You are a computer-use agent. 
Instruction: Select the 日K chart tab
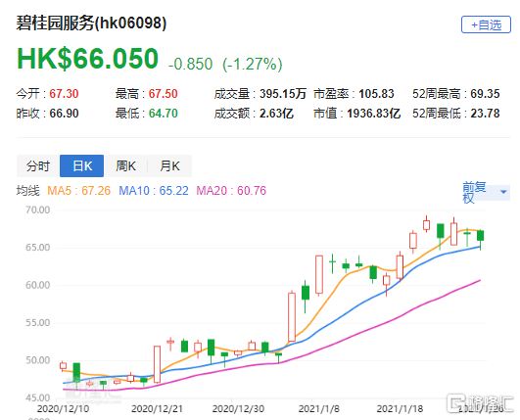click(x=82, y=165)
